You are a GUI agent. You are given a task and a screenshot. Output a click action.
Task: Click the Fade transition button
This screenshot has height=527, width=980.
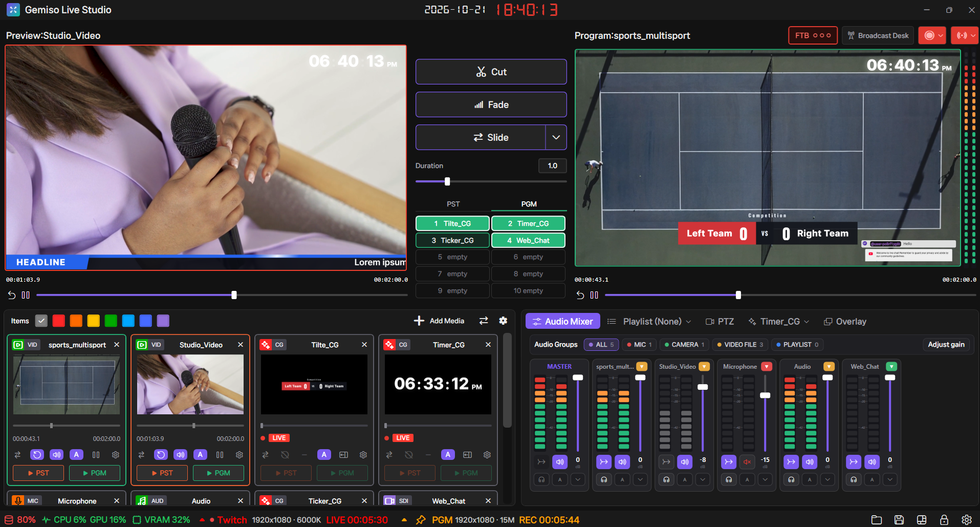point(491,104)
